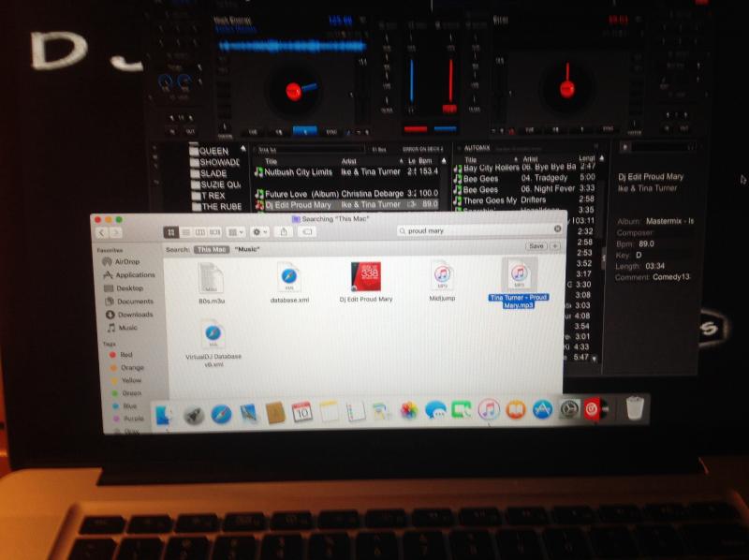Open Music in Finder sidebar

point(123,328)
